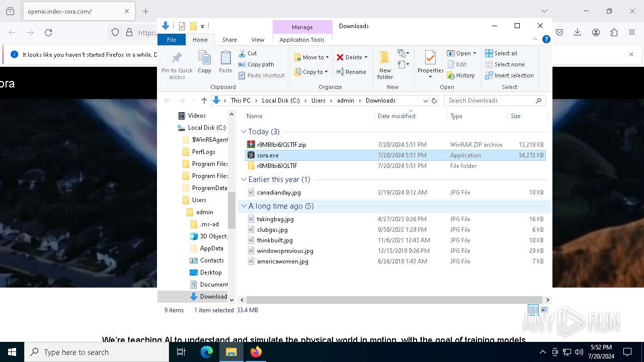The width and height of the screenshot is (644, 362).
Task: Click Copy path button
Action: [x=256, y=64]
